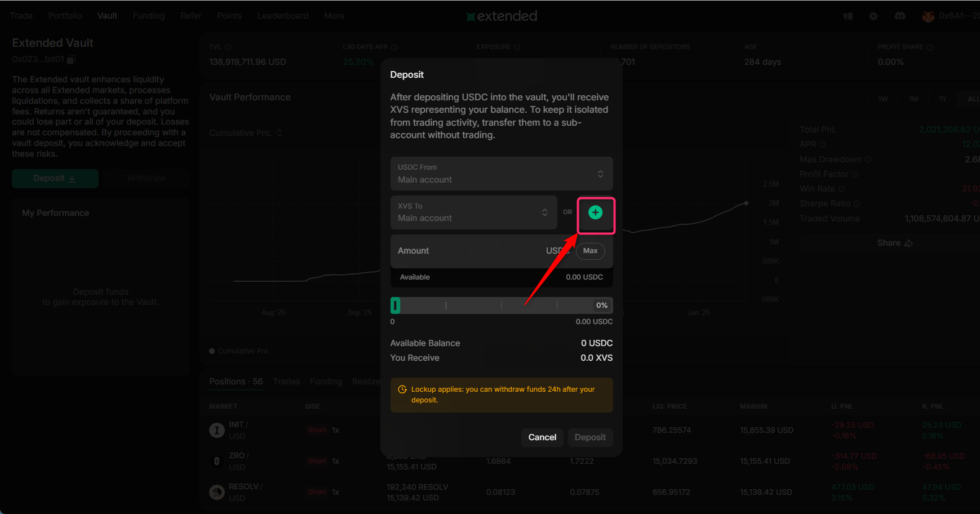Image resolution: width=980 pixels, height=514 pixels.
Task: Switch chart range to 1M
Action: 913,99
